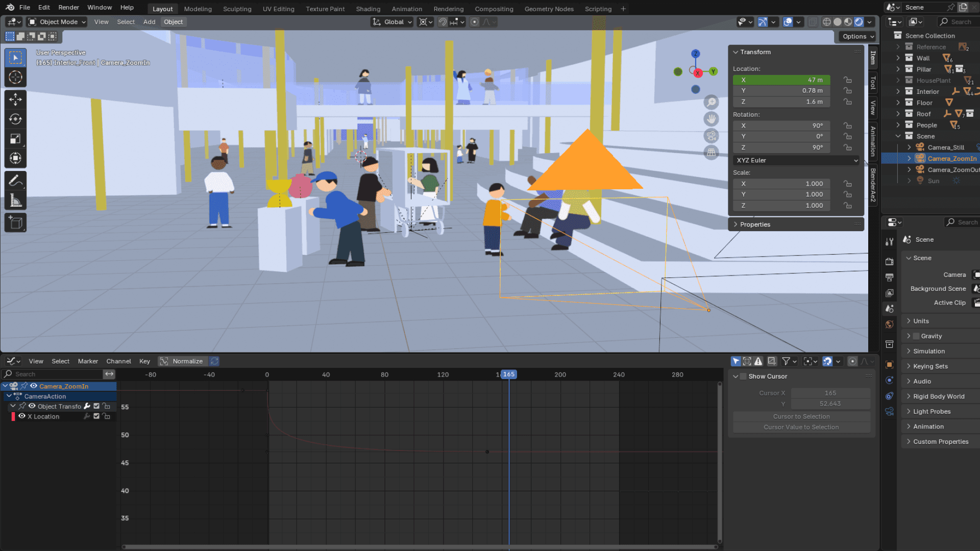This screenshot has width=980, height=551.
Task: Expand the Rigid Body World panel
Action: coord(938,396)
